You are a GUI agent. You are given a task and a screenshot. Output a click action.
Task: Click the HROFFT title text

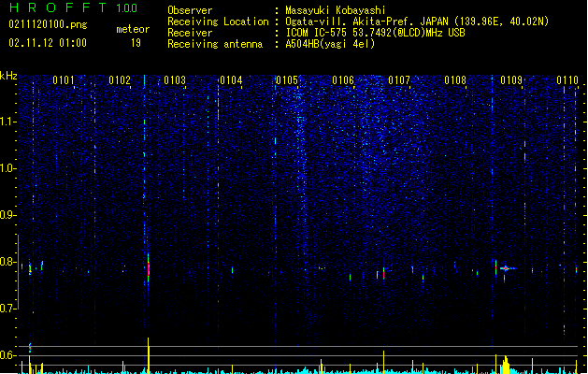[58, 7]
